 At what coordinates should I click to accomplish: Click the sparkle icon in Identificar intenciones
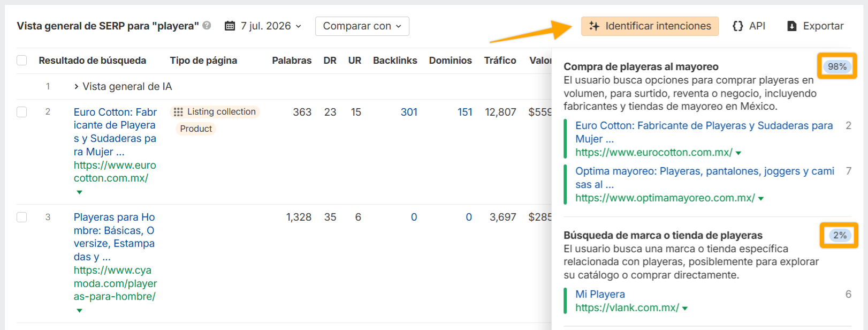tap(594, 26)
